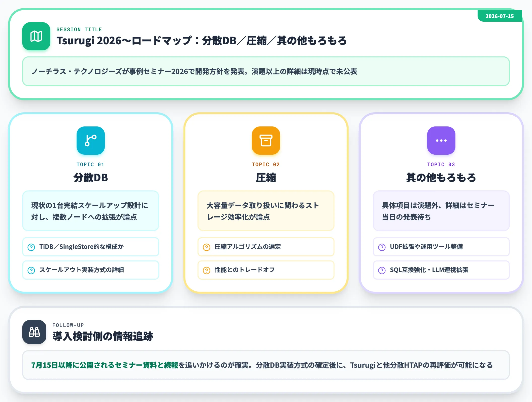Open the 圧縮アルゴリズムの選定 item

[x=266, y=247]
